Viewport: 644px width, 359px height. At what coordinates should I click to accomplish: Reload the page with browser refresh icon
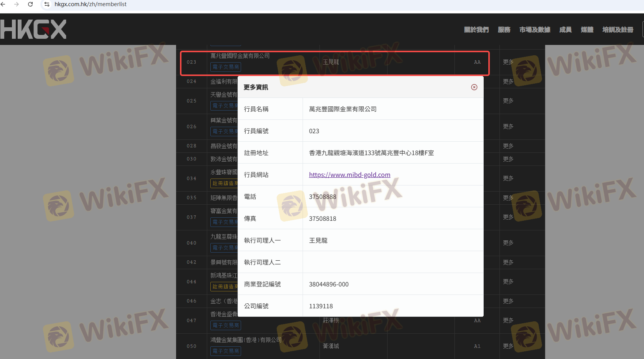[x=30, y=4]
